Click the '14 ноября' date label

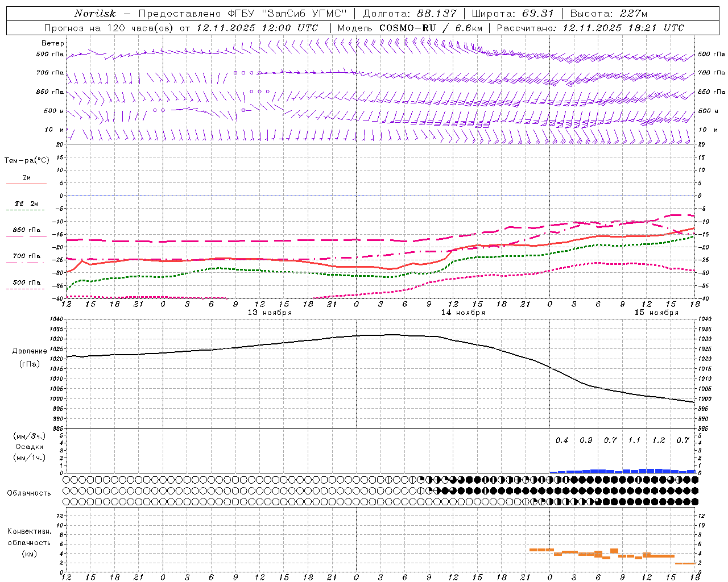tap(463, 313)
